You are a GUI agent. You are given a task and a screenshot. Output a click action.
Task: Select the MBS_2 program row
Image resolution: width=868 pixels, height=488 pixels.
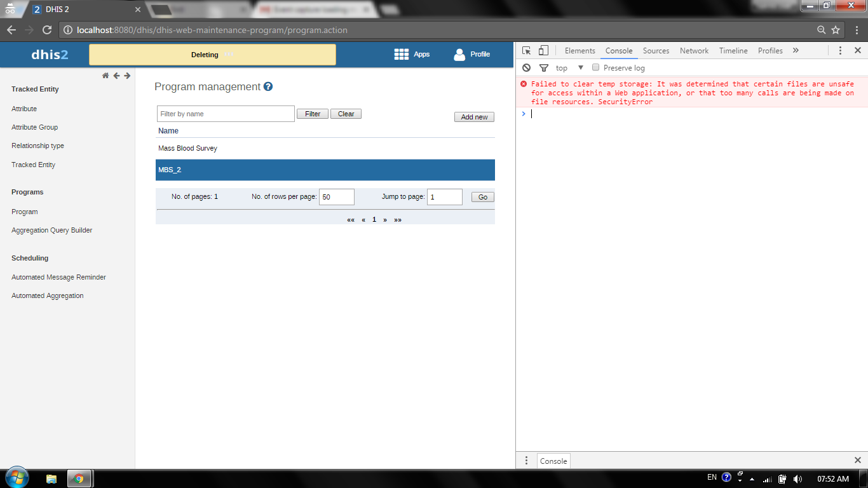325,170
